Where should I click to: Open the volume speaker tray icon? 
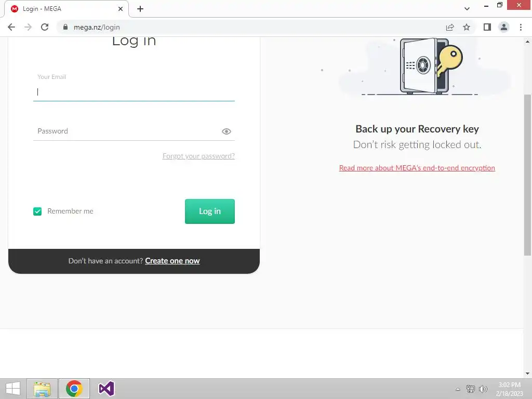pos(483,389)
